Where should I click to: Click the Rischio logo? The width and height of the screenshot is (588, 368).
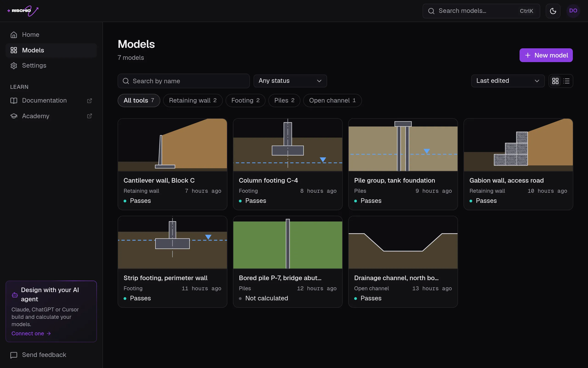click(23, 11)
